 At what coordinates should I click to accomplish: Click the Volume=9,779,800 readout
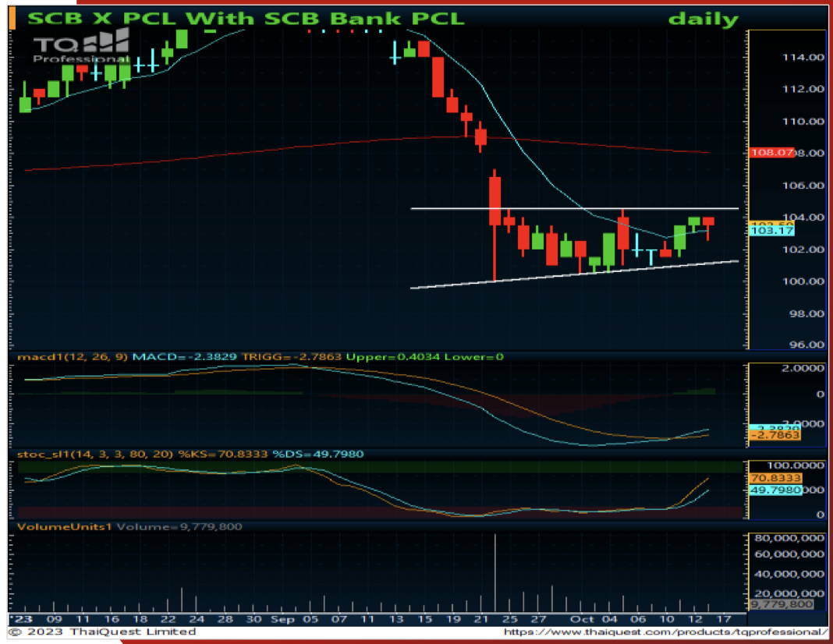179,527
